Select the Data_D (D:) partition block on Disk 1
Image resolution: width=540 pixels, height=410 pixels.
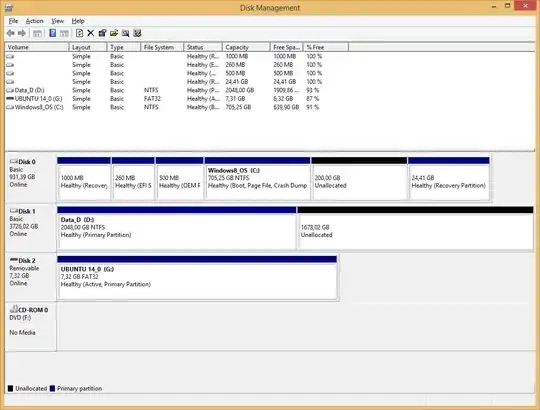tap(176, 228)
